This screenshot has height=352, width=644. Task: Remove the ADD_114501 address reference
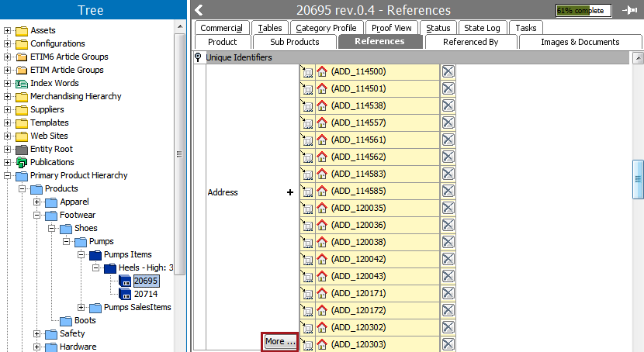tap(448, 88)
